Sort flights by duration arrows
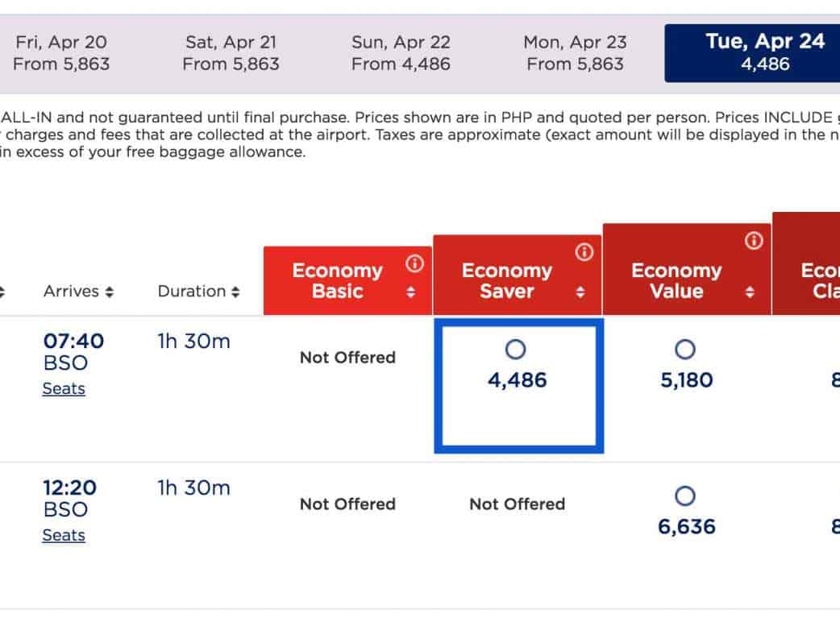Image resolution: width=840 pixels, height=630 pixels. (x=235, y=292)
